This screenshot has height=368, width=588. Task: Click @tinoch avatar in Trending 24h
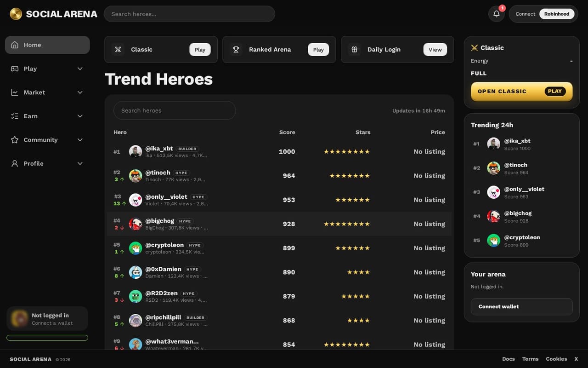[x=493, y=168]
